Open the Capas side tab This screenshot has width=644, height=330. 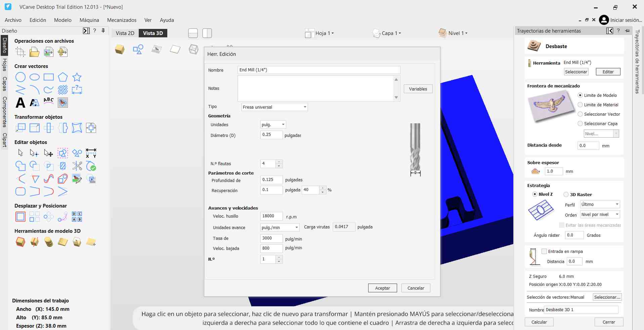tap(4, 84)
